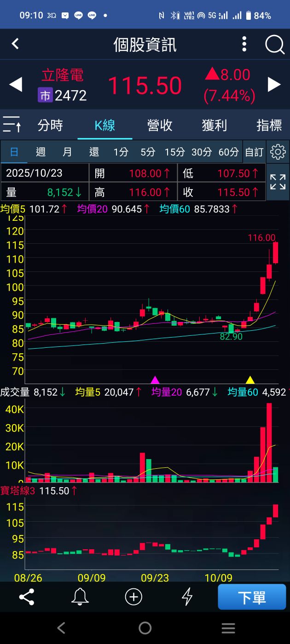Image resolution: width=290 pixels, height=644 pixels.
Task: Select the 60分 period
Action: point(228,152)
